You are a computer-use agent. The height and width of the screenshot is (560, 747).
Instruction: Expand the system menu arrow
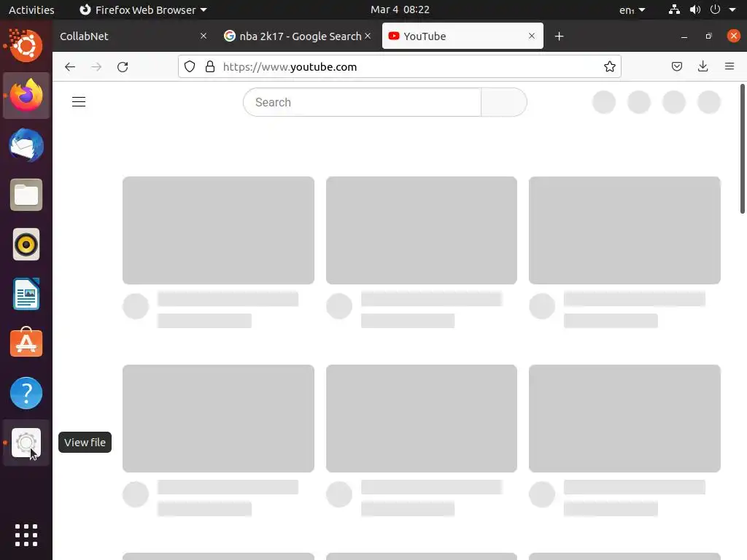click(x=732, y=9)
